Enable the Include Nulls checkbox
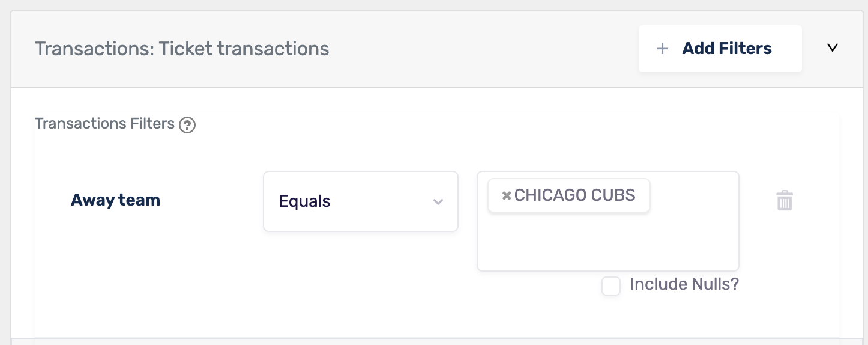868x345 pixels. pos(611,286)
